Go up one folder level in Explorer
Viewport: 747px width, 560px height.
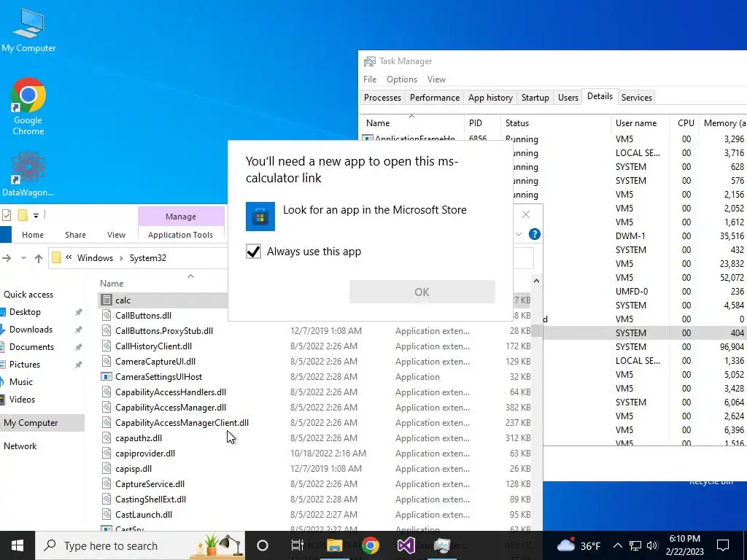[39, 258]
